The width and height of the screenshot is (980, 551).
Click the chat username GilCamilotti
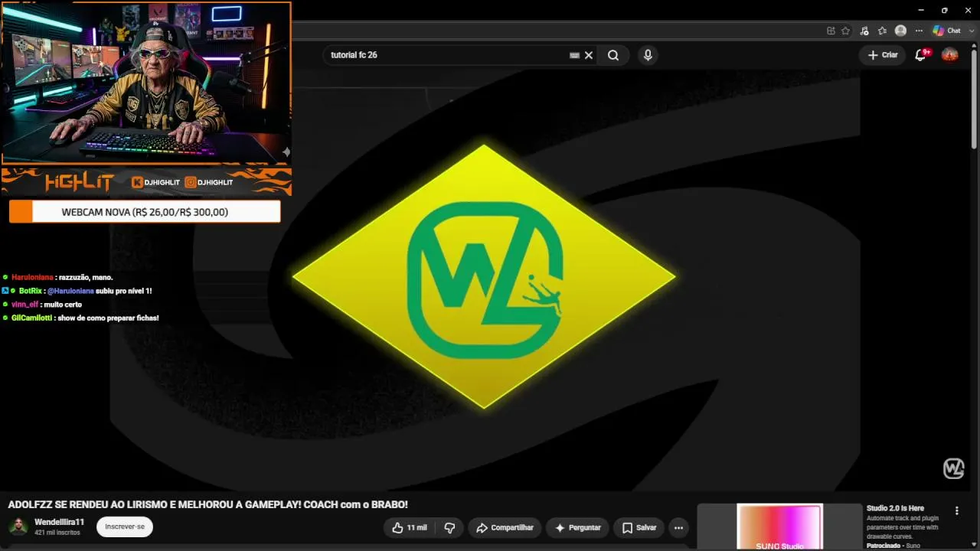click(32, 318)
